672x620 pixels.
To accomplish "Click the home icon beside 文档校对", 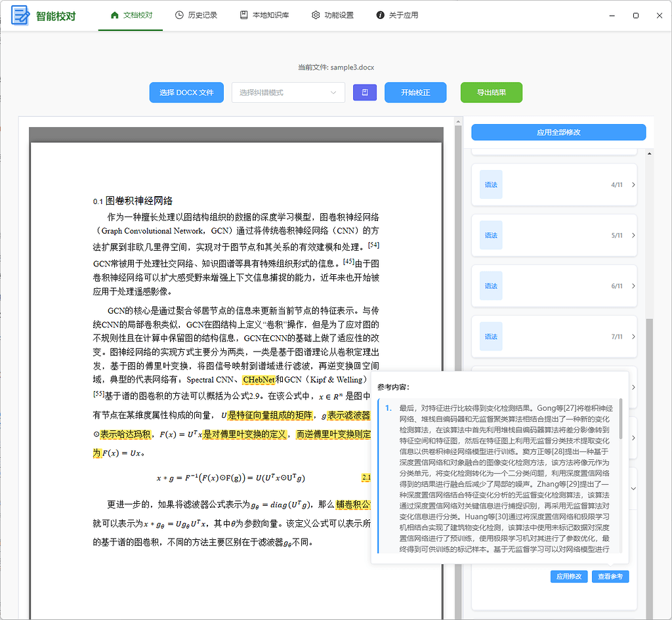I will click(114, 16).
